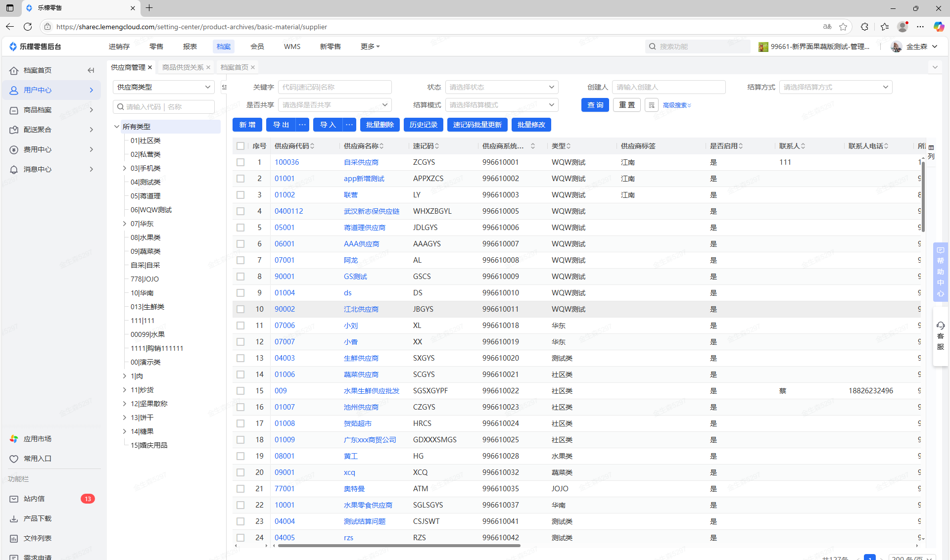
Task: Open the 是否共享 dropdown
Action: click(334, 105)
